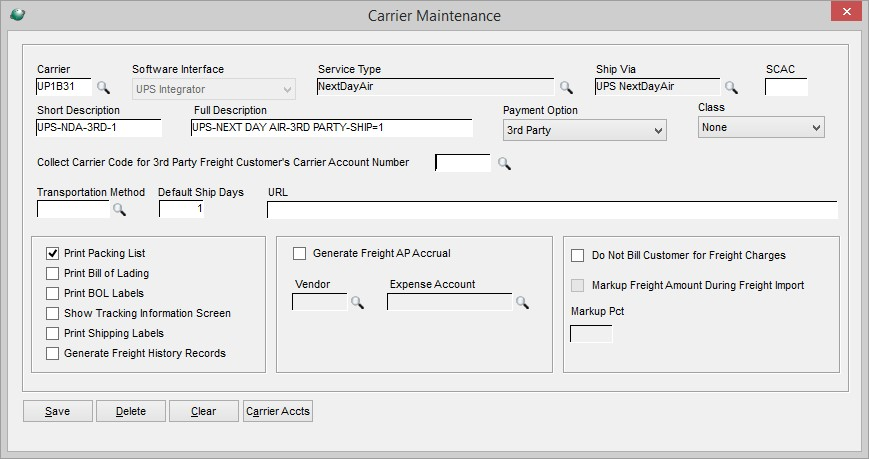Click the application globe icon in title bar
Image resolution: width=869 pixels, height=459 pixels.
pyautogui.click(x=17, y=14)
